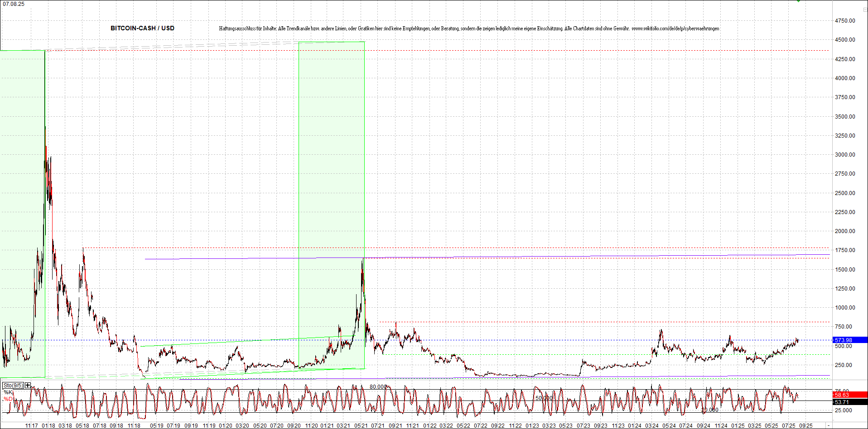Click the 4750.00 price axis label
This screenshot has width=868, height=429.
(x=845, y=21)
